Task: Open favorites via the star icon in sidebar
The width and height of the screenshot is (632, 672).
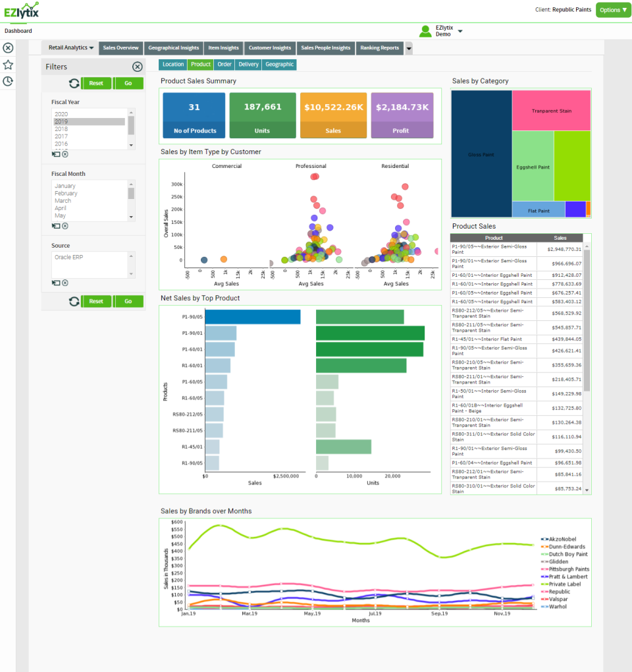Action: [7, 64]
